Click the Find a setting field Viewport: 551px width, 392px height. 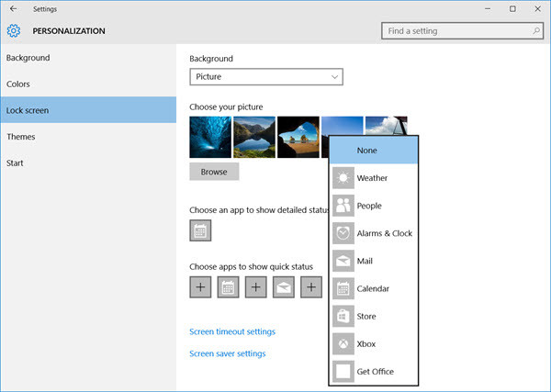pyautogui.click(x=463, y=31)
